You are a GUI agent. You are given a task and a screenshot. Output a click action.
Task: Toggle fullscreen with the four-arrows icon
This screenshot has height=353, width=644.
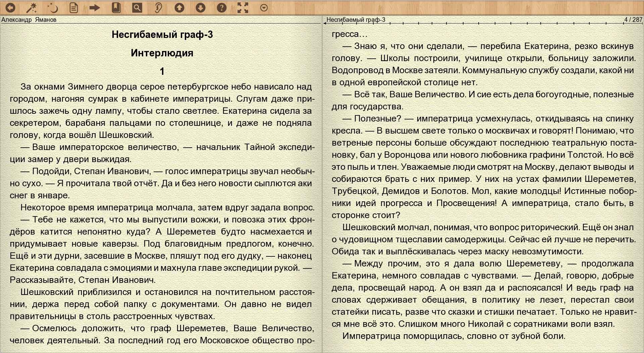pyautogui.click(x=243, y=8)
